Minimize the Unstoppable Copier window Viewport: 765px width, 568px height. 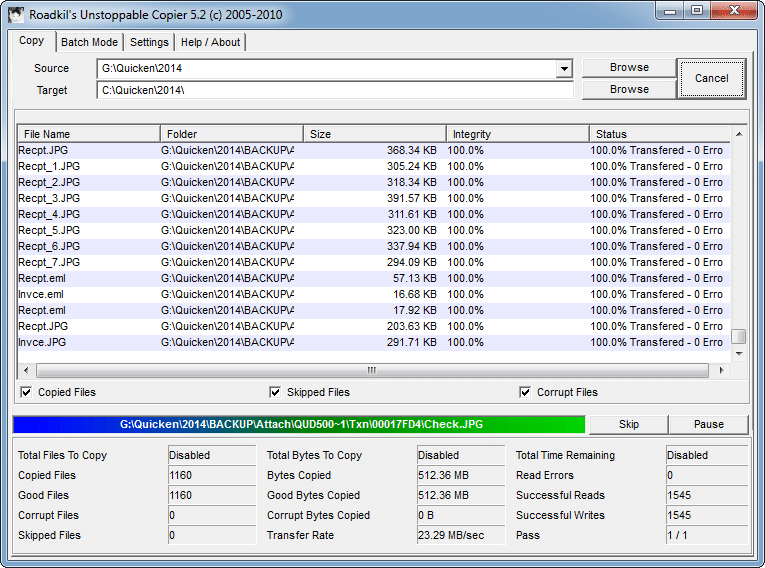[670, 11]
